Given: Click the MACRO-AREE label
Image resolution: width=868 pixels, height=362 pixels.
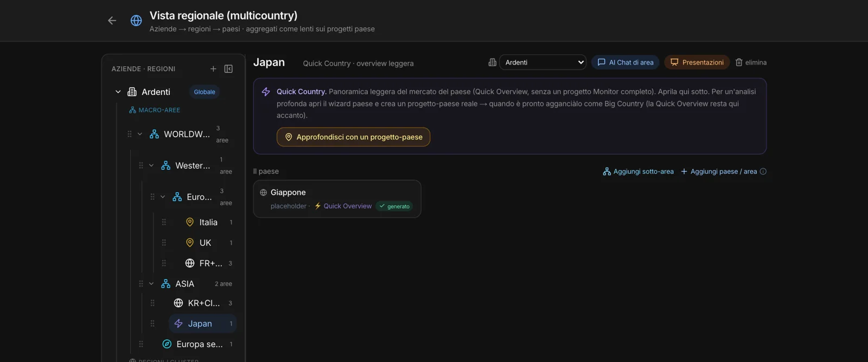Looking at the screenshot, I should click(159, 110).
